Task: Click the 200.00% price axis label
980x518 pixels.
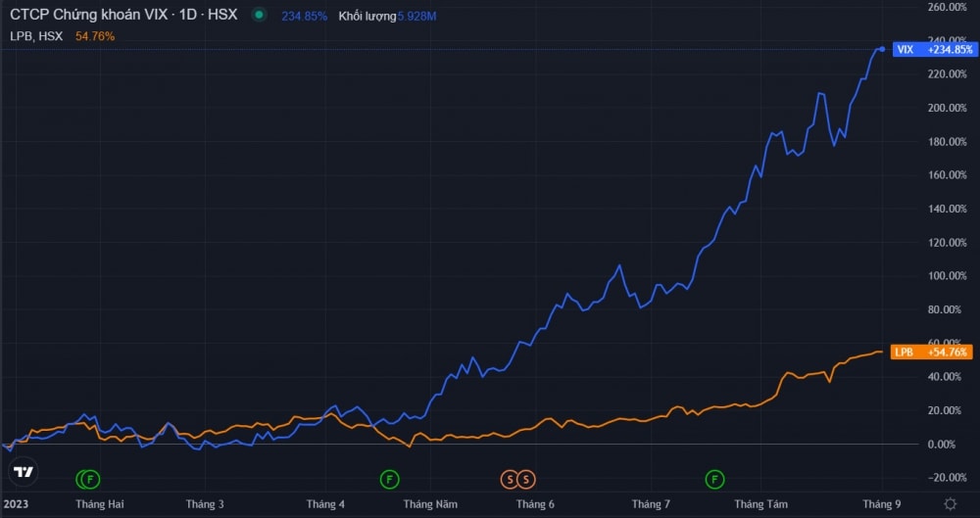Action: pyautogui.click(x=948, y=108)
